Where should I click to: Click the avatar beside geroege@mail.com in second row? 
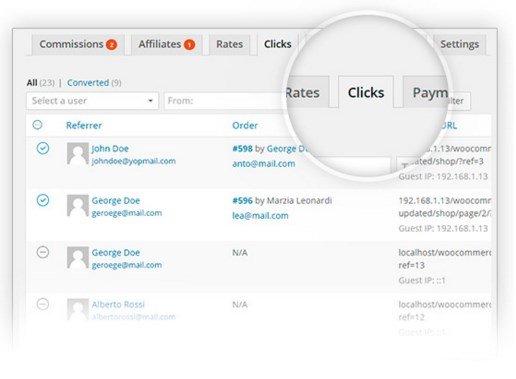pyautogui.click(x=78, y=206)
